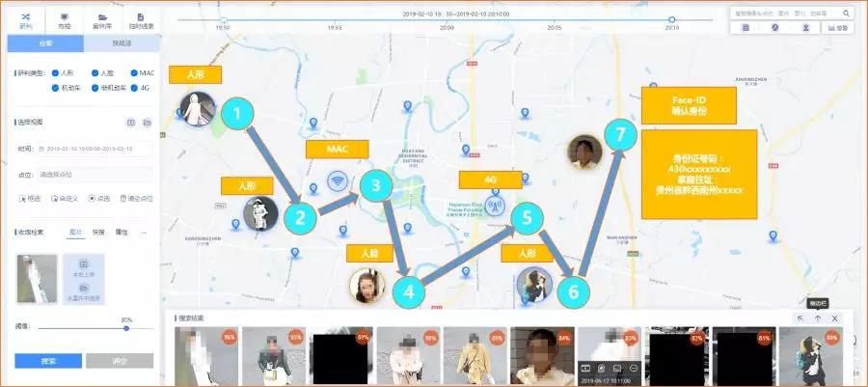The height and width of the screenshot is (387, 868).
Task: Click the 4G antenna icon on the map
Action: coord(496,205)
